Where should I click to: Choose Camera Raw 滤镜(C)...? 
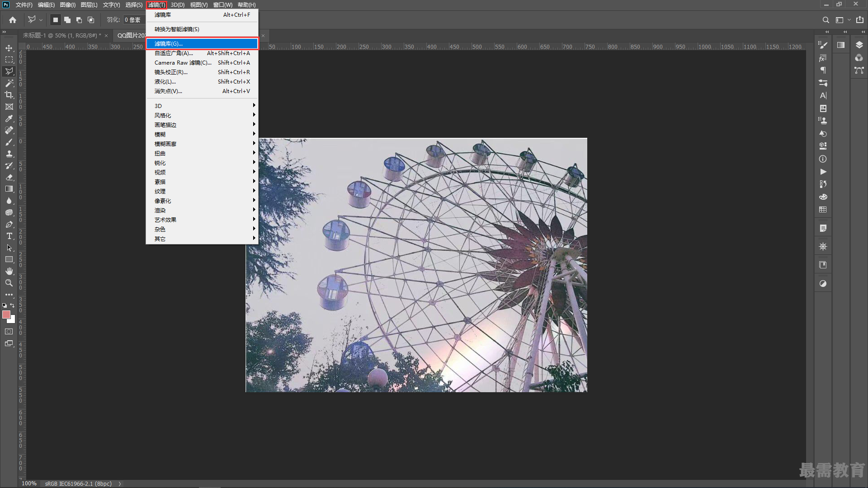click(x=202, y=62)
